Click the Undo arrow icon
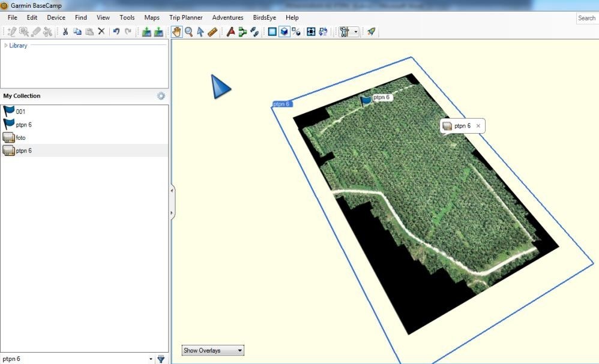 (116, 32)
